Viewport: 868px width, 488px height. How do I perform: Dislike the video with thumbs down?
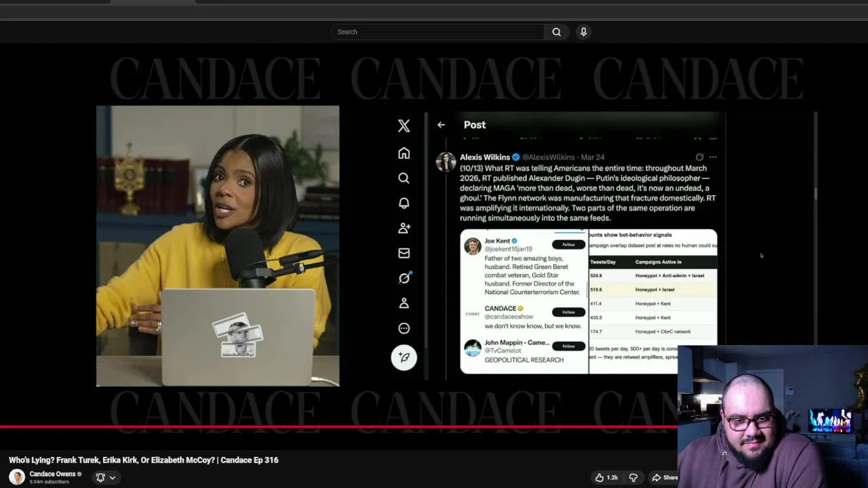pyautogui.click(x=633, y=477)
